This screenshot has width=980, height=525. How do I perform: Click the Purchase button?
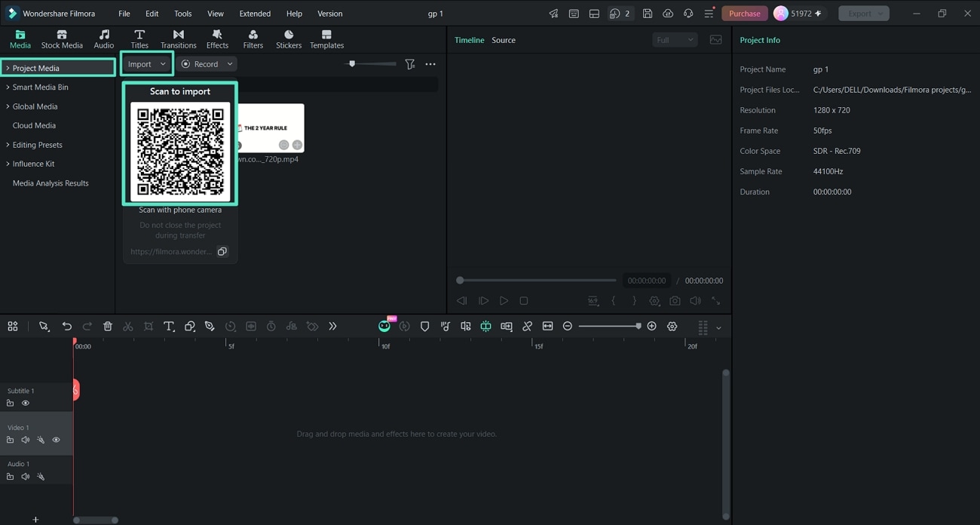(x=745, y=14)
